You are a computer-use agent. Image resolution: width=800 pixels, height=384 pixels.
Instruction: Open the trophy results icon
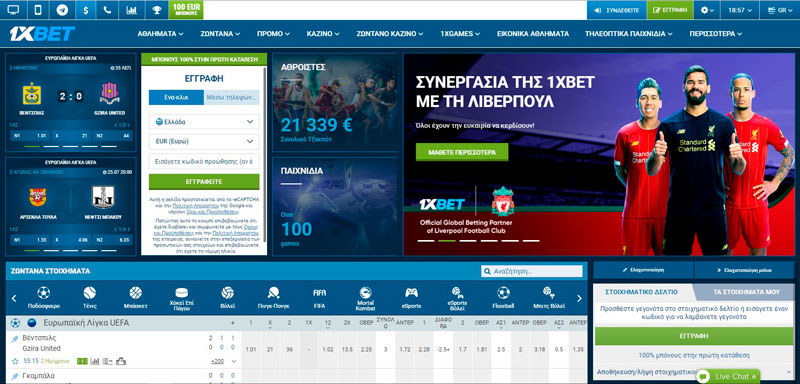156,10
